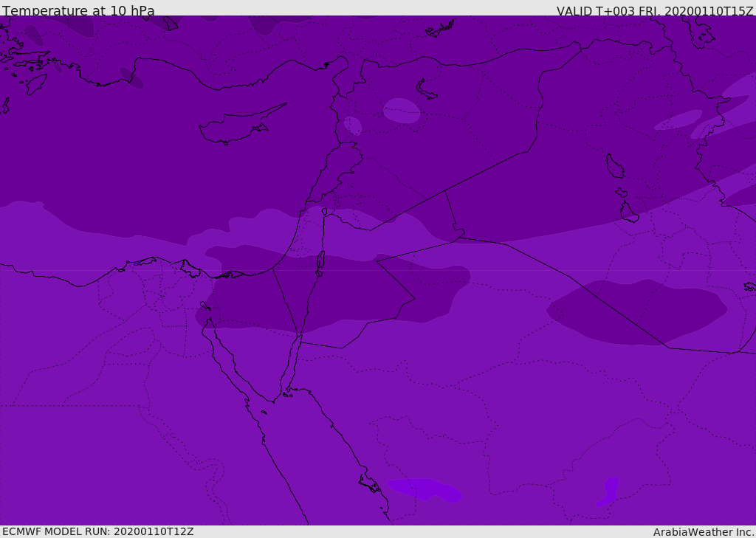
Task: Click the 'ECMWF MODEL RUN: 20200110T12Z' label
Action: coord(98,531)
